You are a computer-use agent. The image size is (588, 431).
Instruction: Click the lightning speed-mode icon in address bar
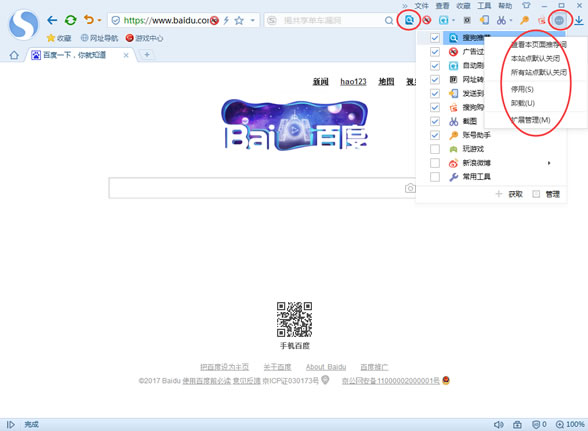(226, 20)
